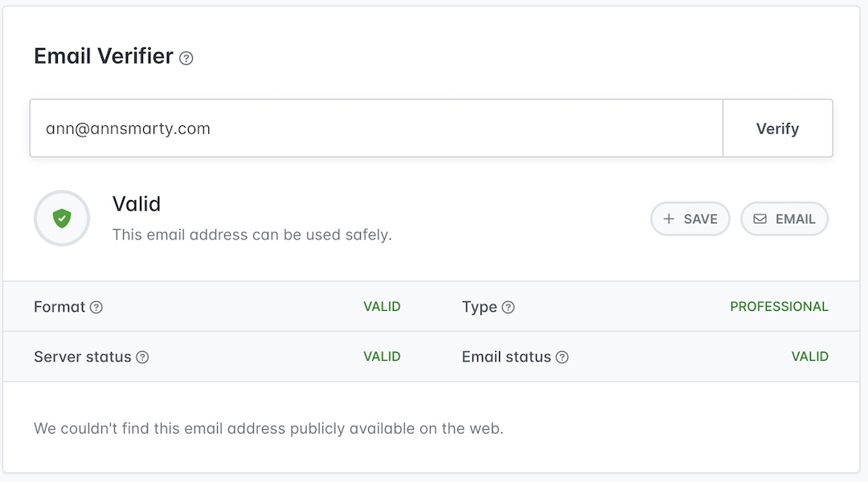Click the "Valid" result heading
Viewport: 868px width, 482px height.
coord(137,204)
